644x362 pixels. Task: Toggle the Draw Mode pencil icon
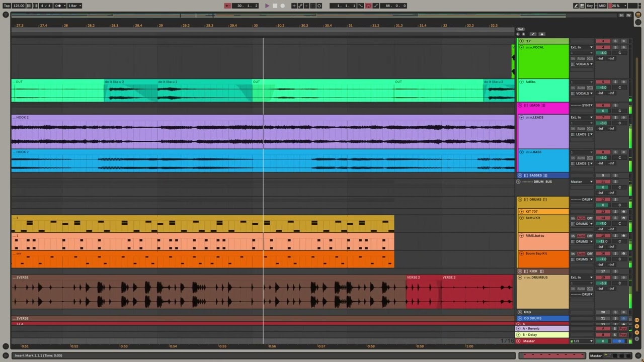(576, 6)
